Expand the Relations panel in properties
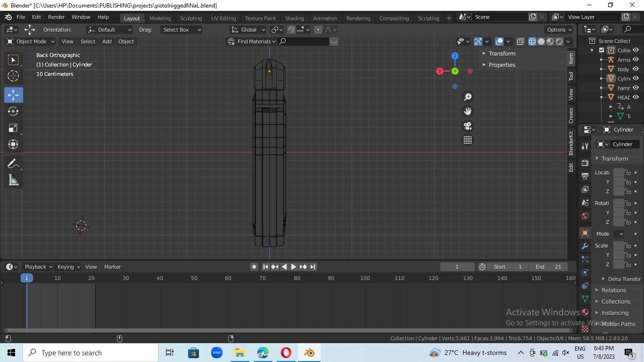Screen dimensions: 644x362 pyautogui.click(x=613, y=290)
